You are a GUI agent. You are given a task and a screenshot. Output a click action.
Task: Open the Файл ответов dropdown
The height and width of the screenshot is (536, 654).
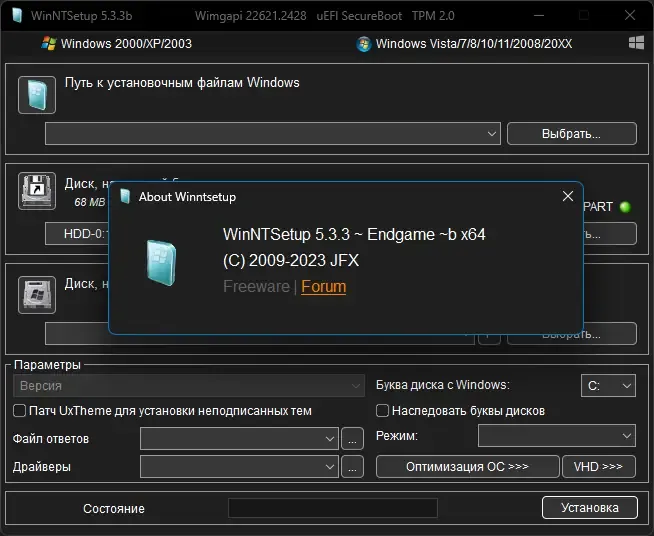pyautogui.click(x=239, y=438)
